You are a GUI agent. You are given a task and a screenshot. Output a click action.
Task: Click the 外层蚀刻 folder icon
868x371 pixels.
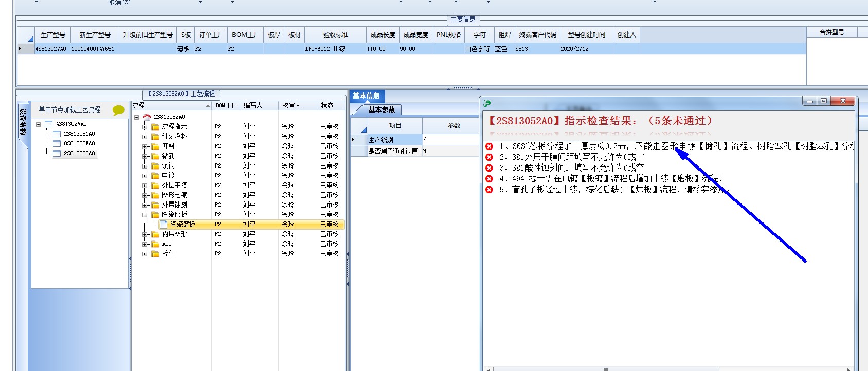[155, 205]
